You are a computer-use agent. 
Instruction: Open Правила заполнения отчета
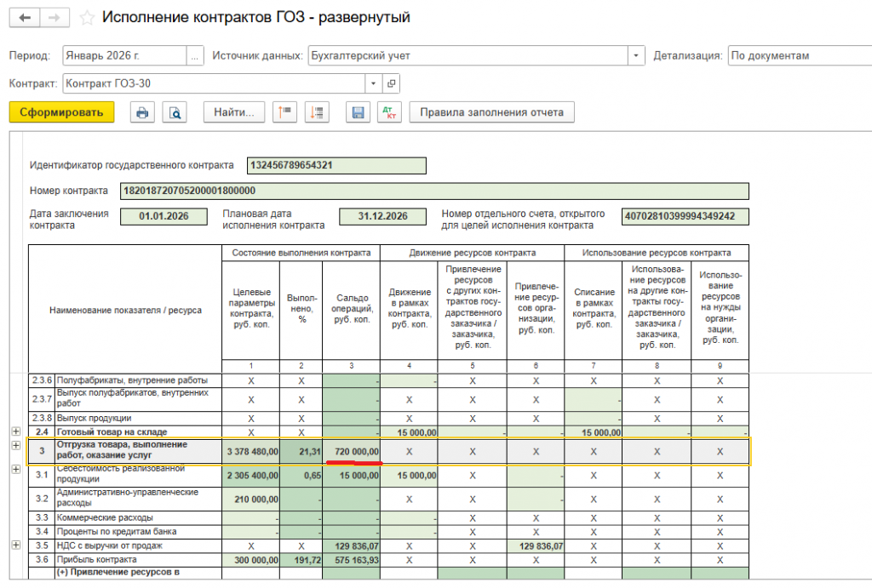click(x=491, y=112)
